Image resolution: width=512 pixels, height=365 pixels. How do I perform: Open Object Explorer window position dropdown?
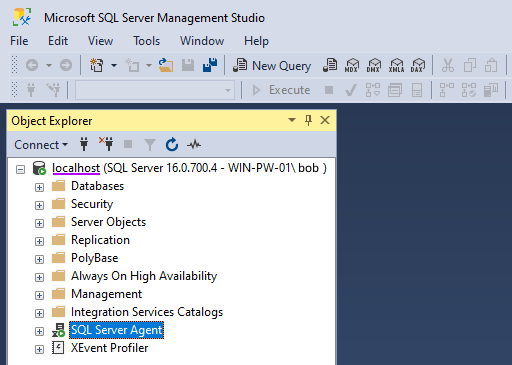click(x=292, y=120)
